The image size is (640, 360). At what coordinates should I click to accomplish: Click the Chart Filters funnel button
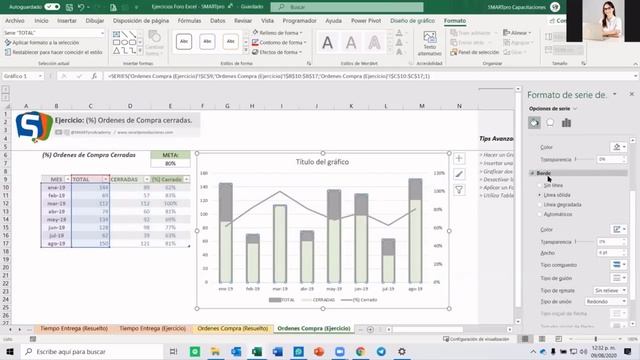(459, 190)
